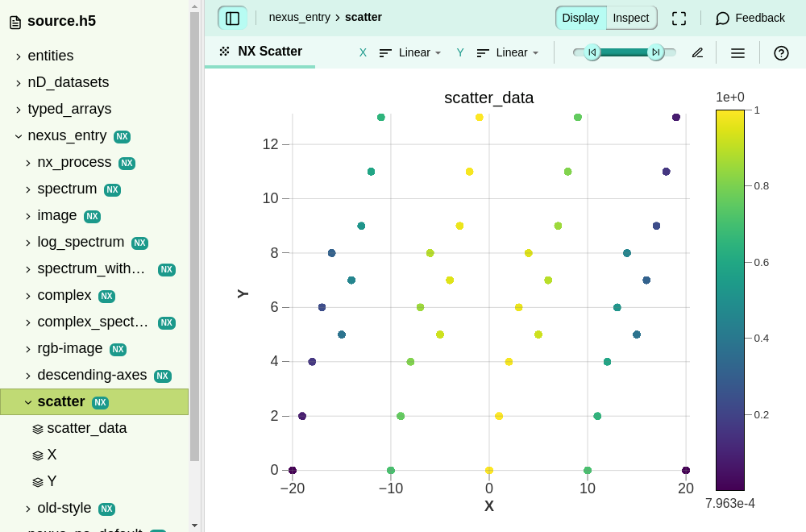Collapse the scatter group in the tree
806x532 pixels.
tap(28, 402)
